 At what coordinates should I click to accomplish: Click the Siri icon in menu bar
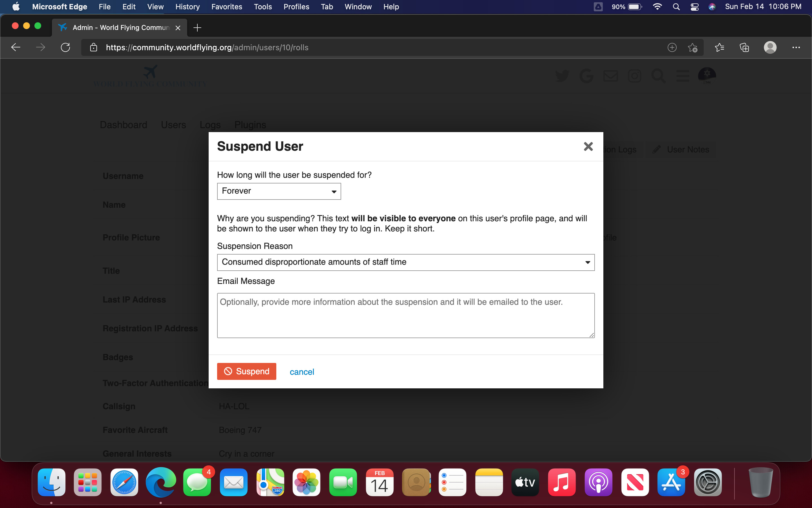pyautogui.click(x=712, y=7)
